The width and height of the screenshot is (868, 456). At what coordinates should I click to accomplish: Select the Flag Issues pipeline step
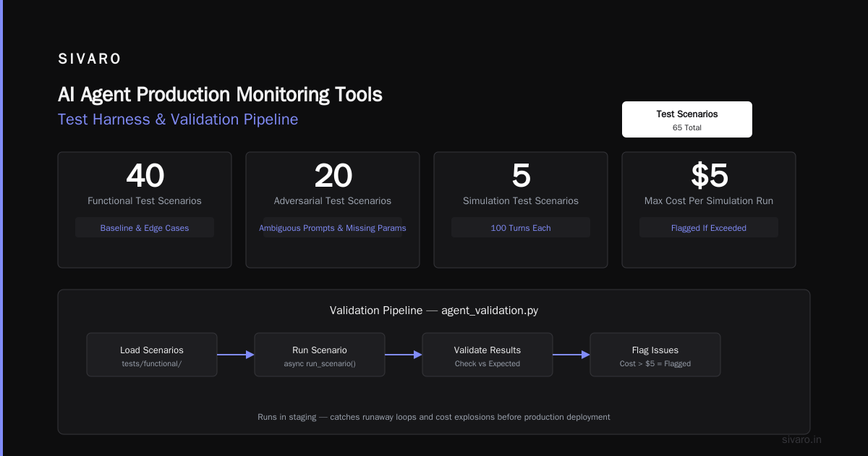(x=655, y=355)
